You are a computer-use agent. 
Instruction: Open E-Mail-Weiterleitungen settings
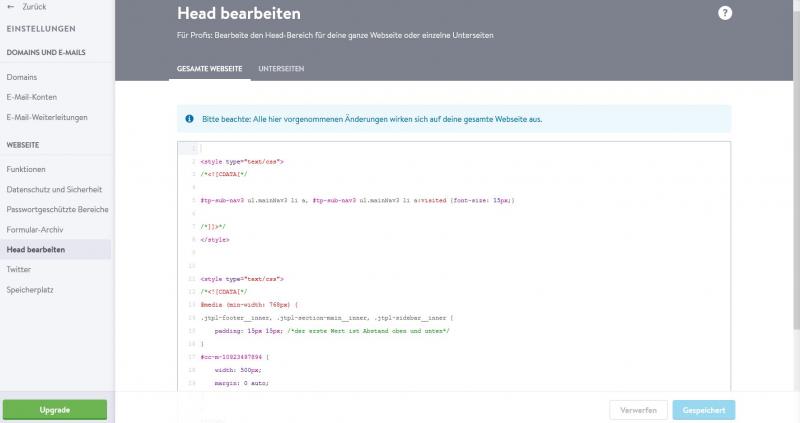[x=47, y=117]
